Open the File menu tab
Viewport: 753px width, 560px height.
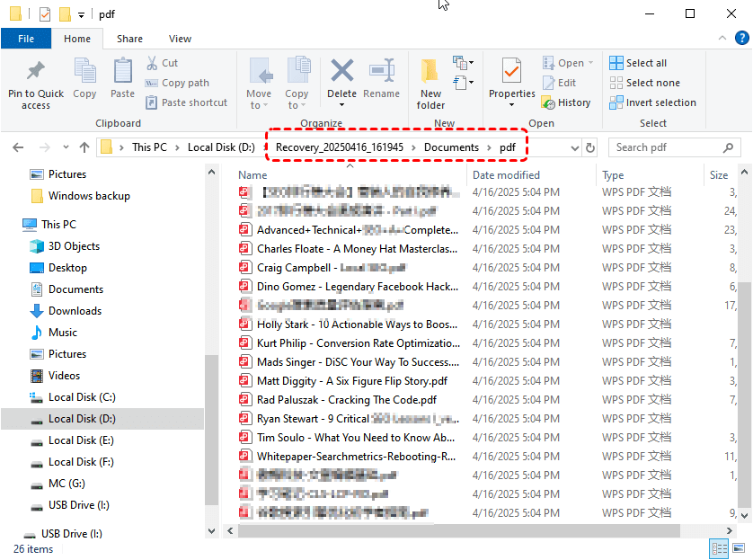26,39
